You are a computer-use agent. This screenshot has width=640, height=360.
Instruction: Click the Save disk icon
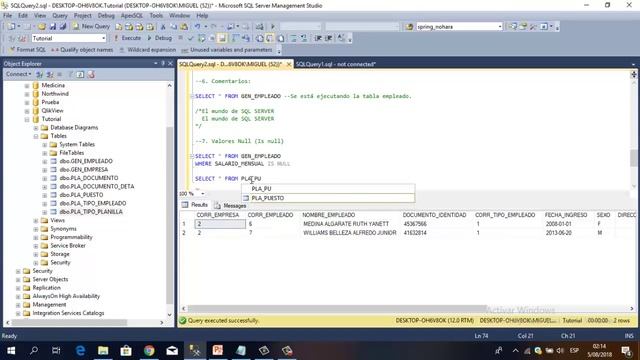(x=53, y=27)
